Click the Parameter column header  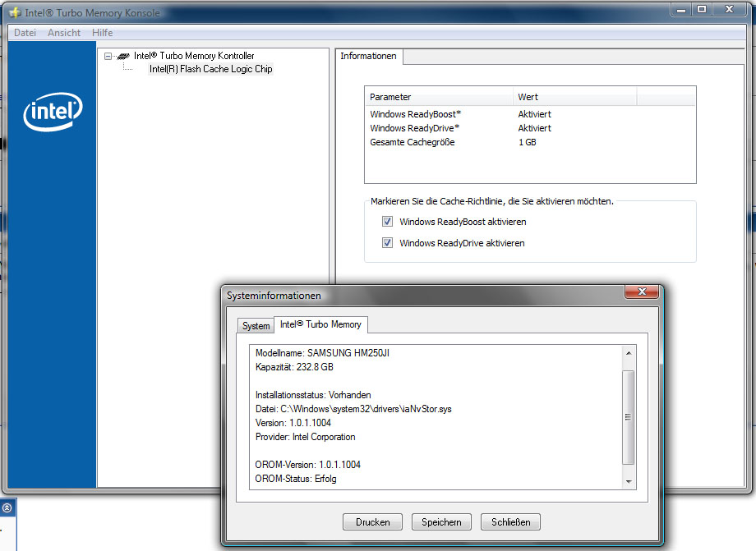[x=439, y=97]
